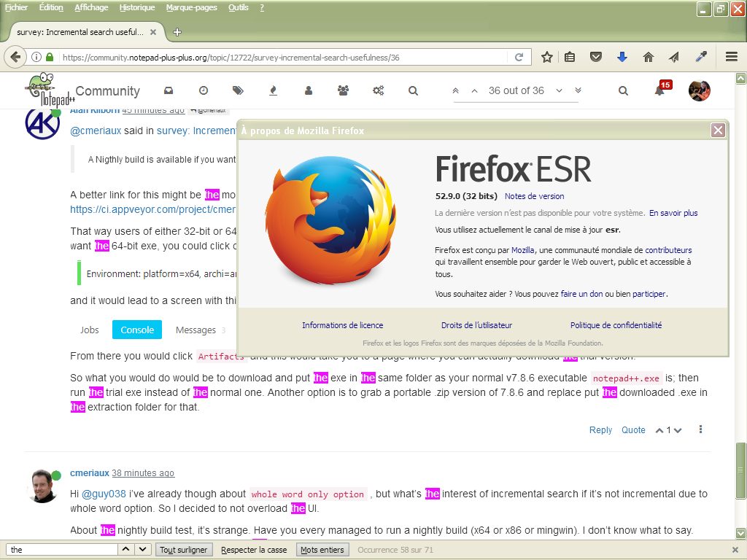The width and height of the screenshot is (747, 560).
Task: Quote Alan Kilborn's post
Action: (633, 430)
